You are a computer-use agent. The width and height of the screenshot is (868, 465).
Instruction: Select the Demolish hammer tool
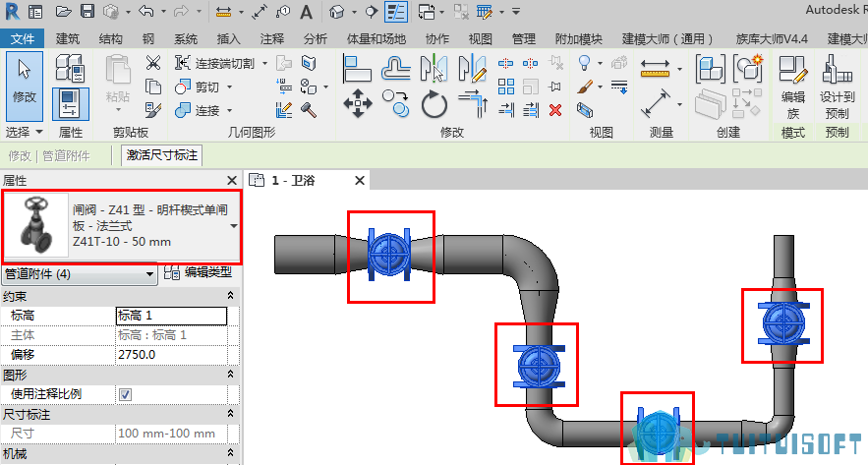tap(309, 109)
